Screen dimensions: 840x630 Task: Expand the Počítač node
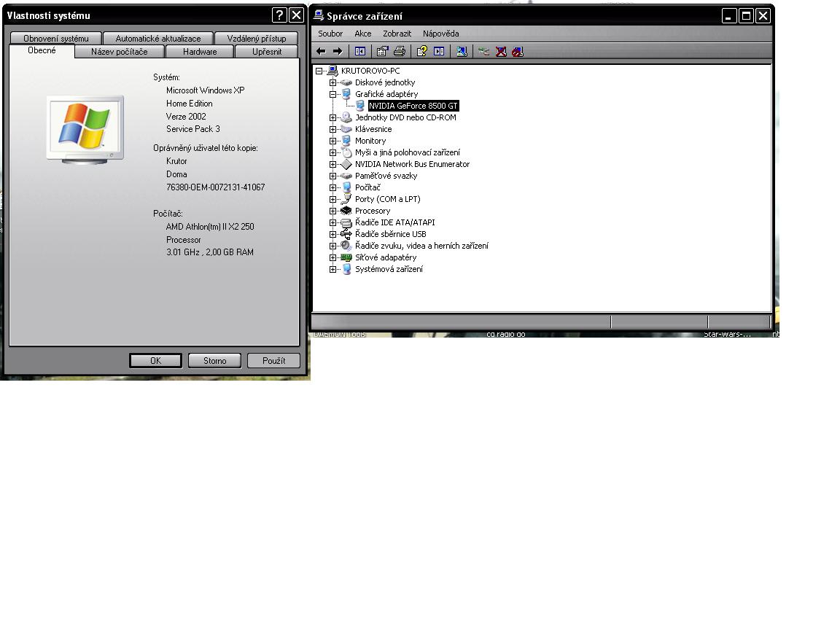click(x=332, y=187)
